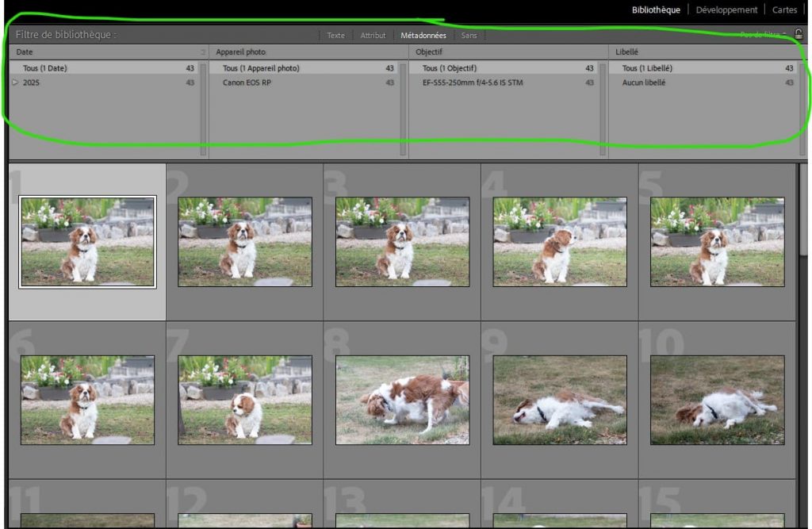
Task: Open the "Pas de filtre" preset dropdown
Action: point(763,35)
